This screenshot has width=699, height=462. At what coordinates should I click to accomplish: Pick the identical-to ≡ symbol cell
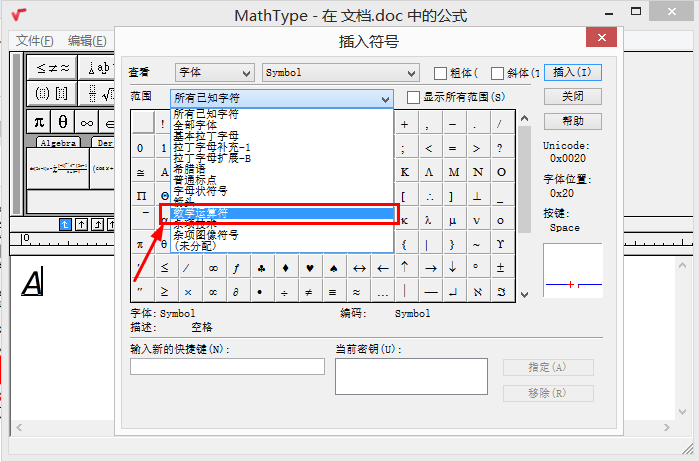[332, 292]
